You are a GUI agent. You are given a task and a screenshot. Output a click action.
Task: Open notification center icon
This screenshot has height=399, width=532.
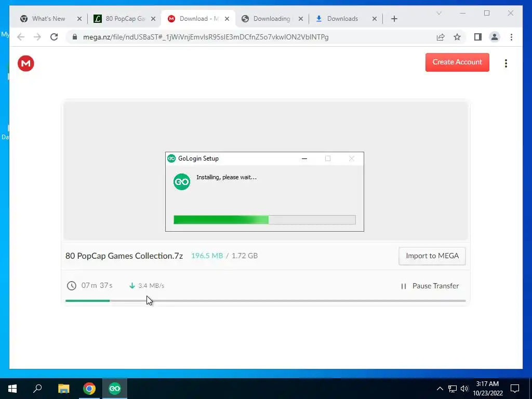point(515,389)
